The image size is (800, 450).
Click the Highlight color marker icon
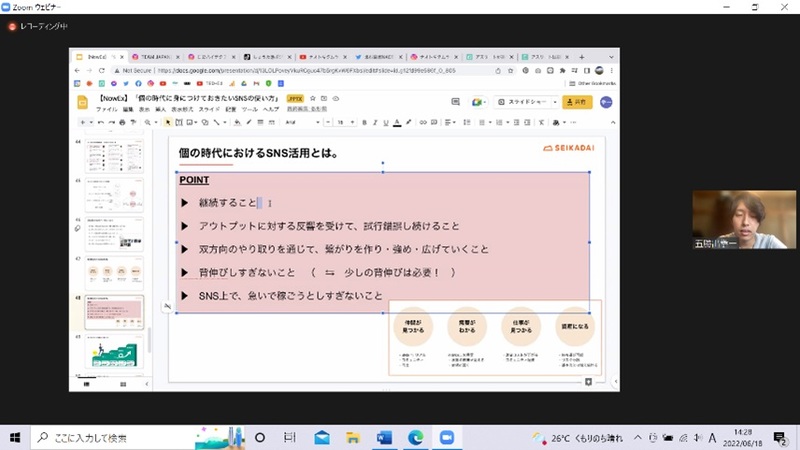coord(409,122)
